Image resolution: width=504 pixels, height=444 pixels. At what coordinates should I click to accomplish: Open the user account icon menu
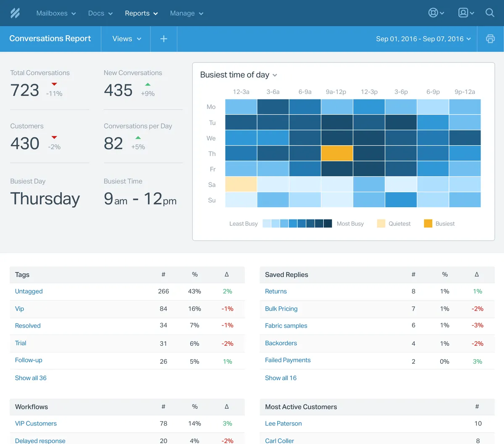(466, 13)
